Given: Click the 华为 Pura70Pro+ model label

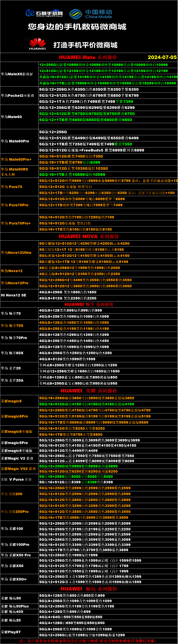Looking at the screenshot, I should (x=16, y=223).
